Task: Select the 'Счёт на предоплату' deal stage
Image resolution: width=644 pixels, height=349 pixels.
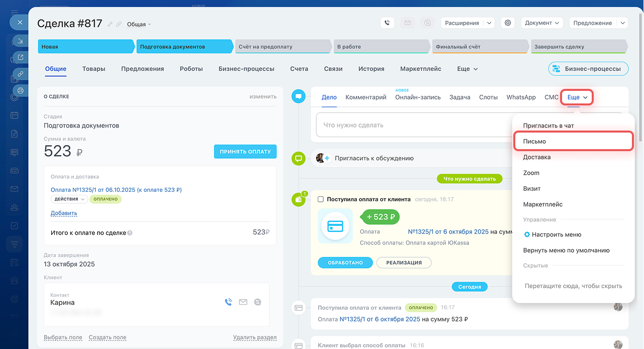Action: 282,47
